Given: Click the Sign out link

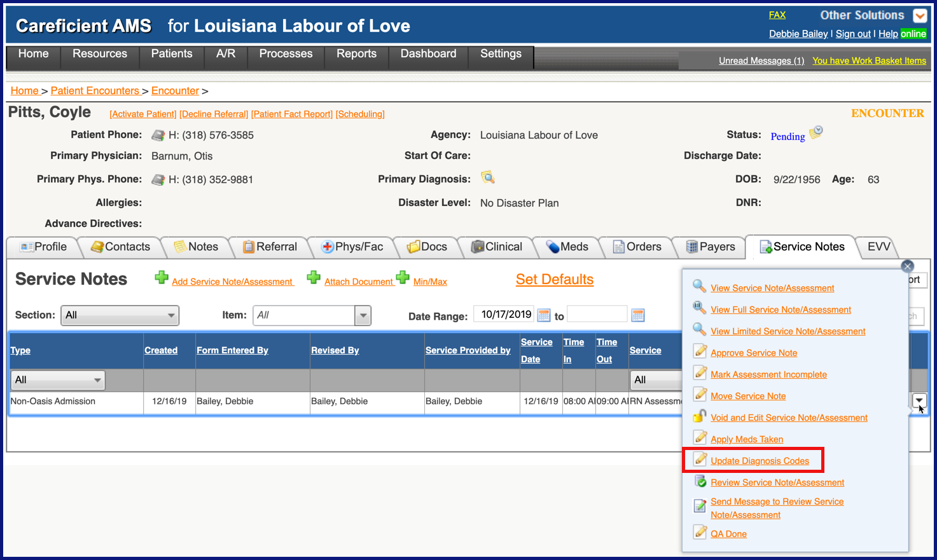Looking at the screenshot, I should point(853,34).
